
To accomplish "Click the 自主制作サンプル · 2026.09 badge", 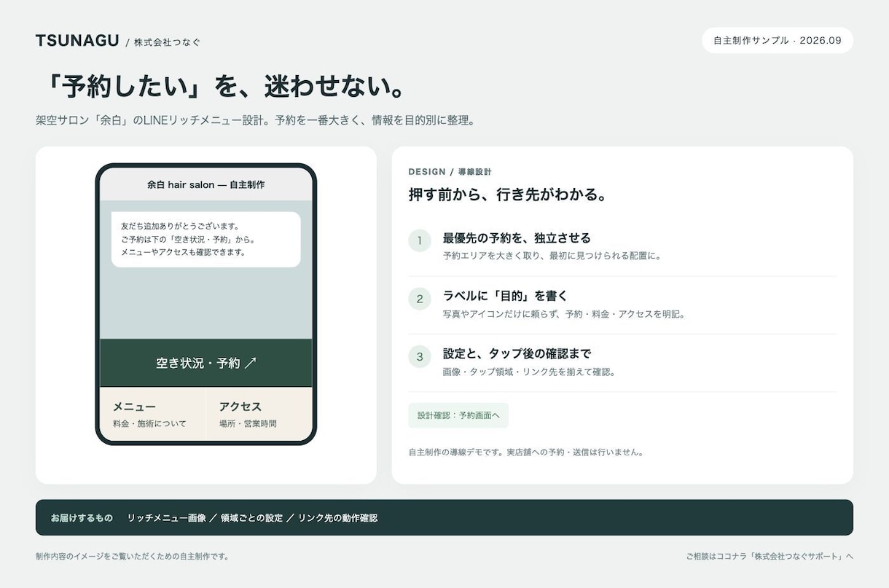I will pos(778,41).
